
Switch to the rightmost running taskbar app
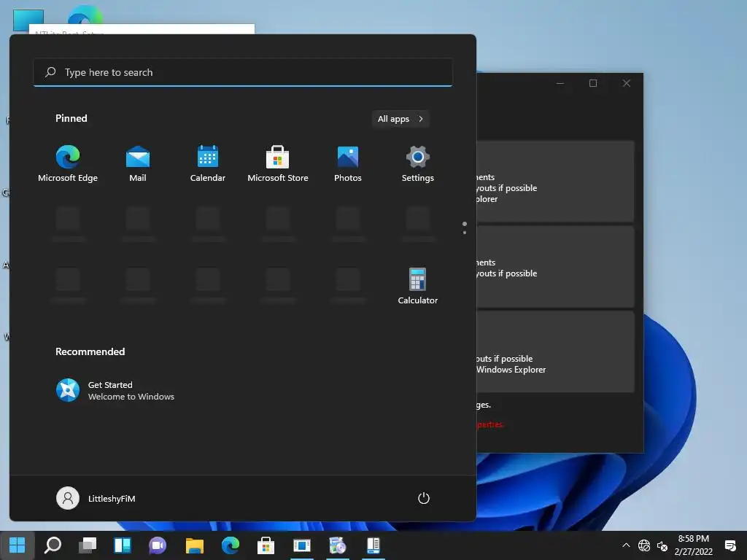coord(373,545)
